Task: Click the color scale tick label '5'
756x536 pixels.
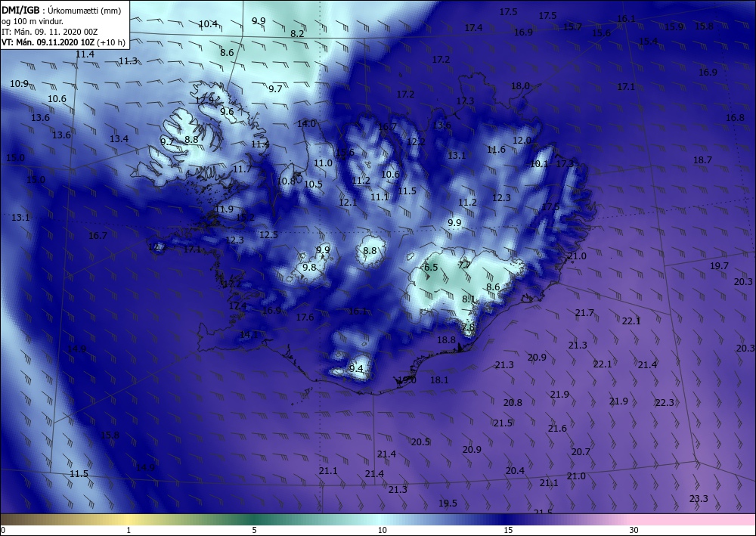Action: 254,530
